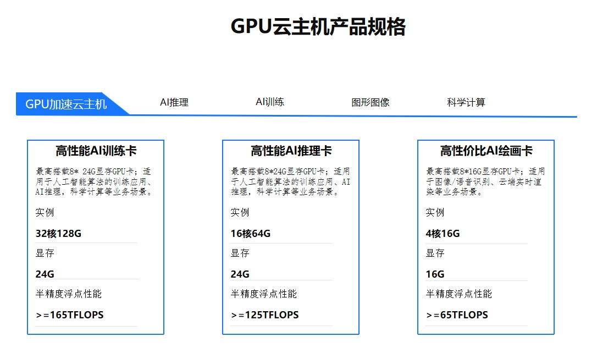Click the 4核16G instance value
This screenshot has height=364, width=597.
coord(443,233)
